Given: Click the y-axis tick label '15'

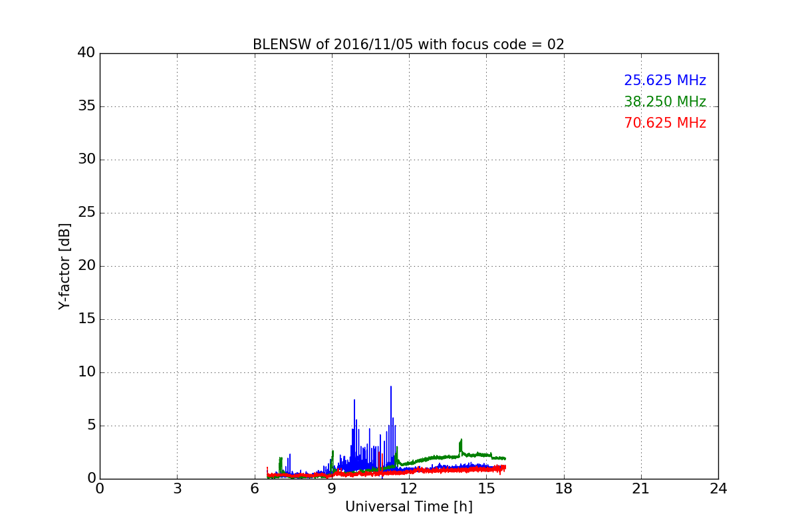Looking at the screenshot, I should tap(86, 319).
